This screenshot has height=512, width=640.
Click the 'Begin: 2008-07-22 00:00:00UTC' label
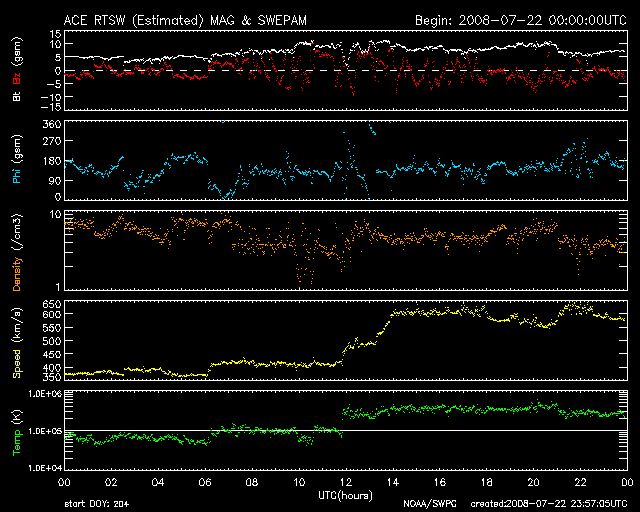point(521,20)
